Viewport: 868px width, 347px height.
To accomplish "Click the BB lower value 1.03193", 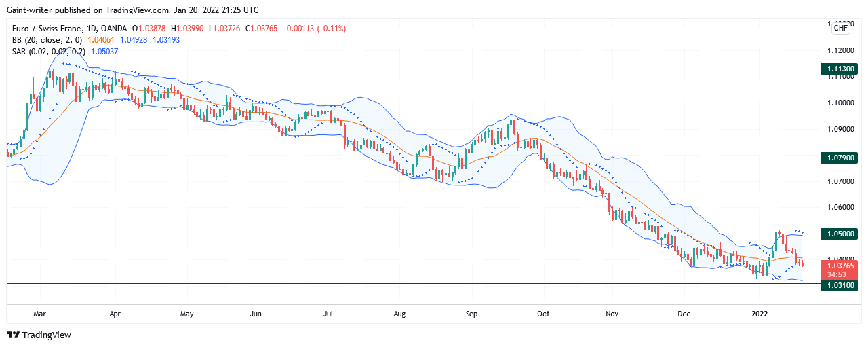I will [x=167, y=40].
